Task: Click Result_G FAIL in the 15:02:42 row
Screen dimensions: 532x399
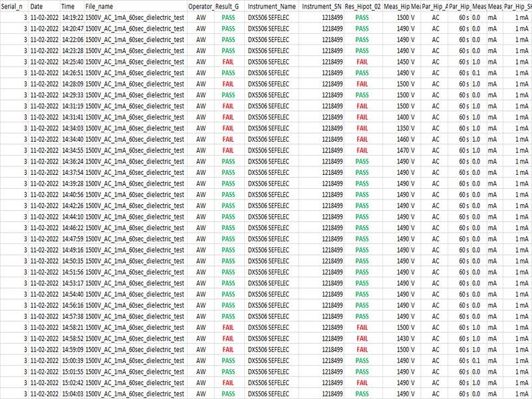Action: (228, 383)
